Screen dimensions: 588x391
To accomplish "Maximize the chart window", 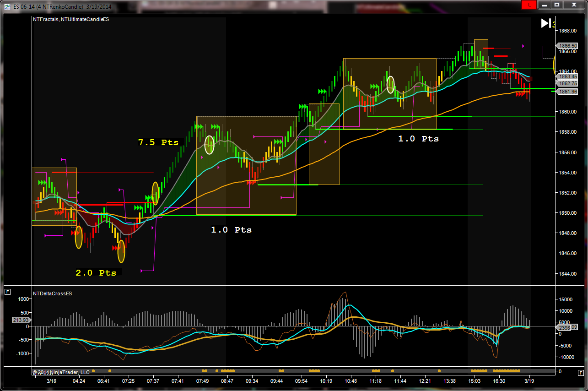I will (x=557, y=5).
